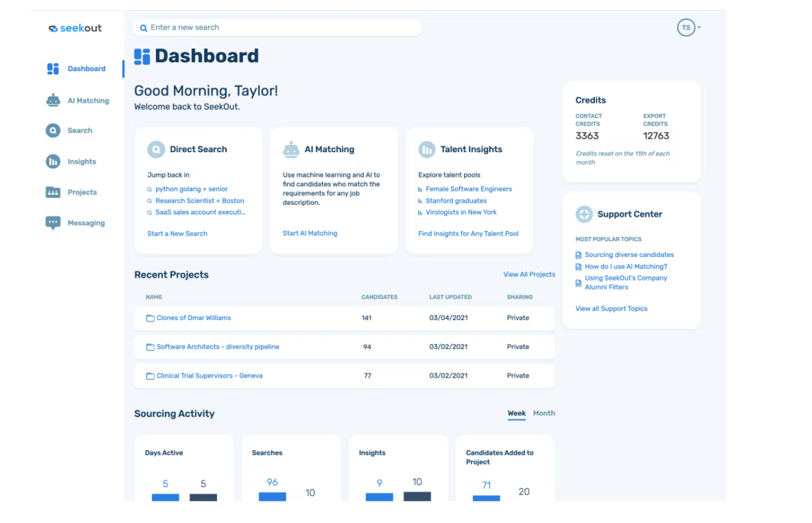
Task: Click Find Insights for Any Talent Pool
Action: click(x=468, y=234)
